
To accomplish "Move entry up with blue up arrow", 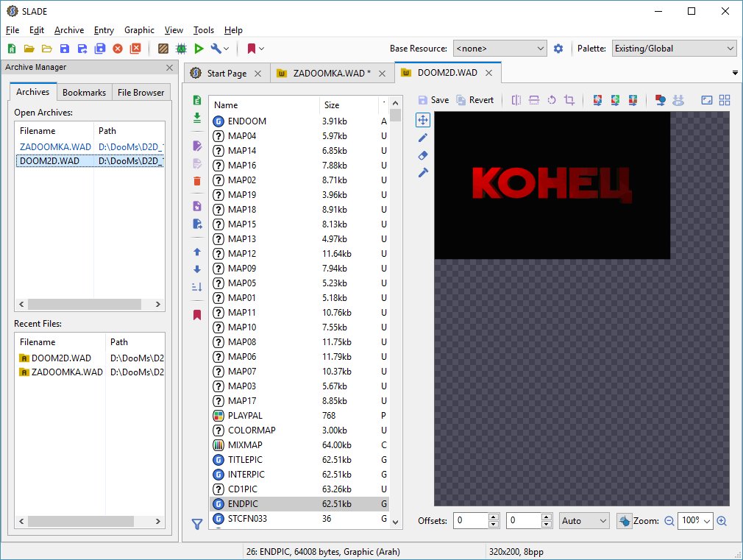I will click(196, 252).
